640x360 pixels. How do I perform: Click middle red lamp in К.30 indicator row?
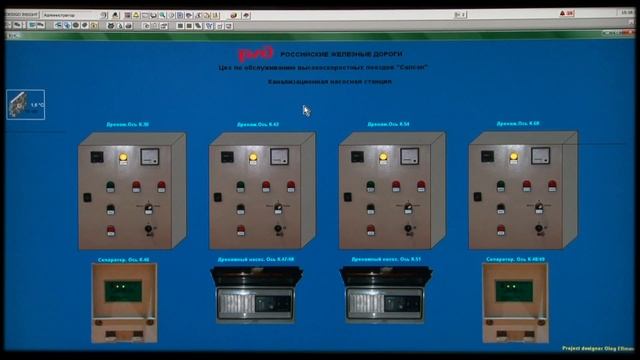(136, 187)
